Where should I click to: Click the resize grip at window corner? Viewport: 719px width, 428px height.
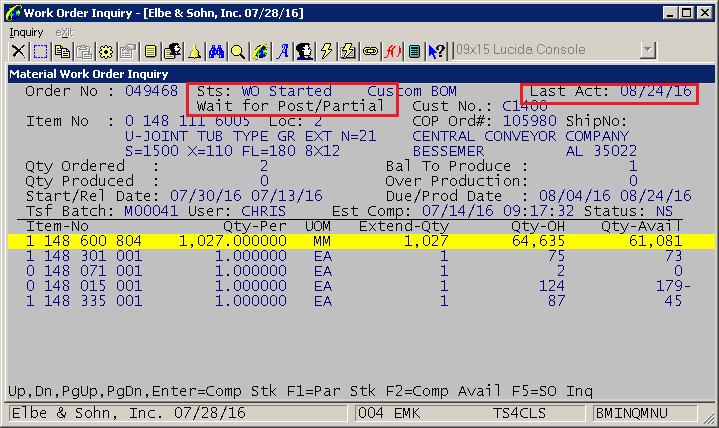pyautogui.click(x=708, y=417)
